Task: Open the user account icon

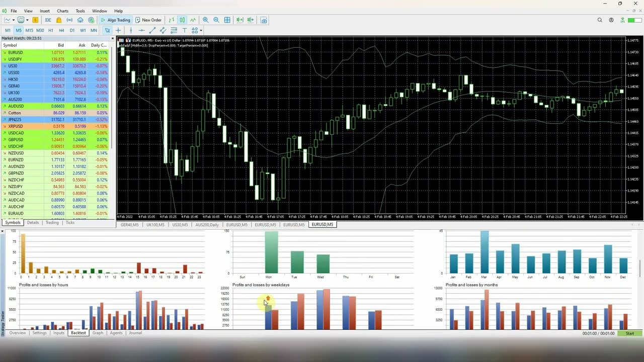Action: (x=611, y=20)
